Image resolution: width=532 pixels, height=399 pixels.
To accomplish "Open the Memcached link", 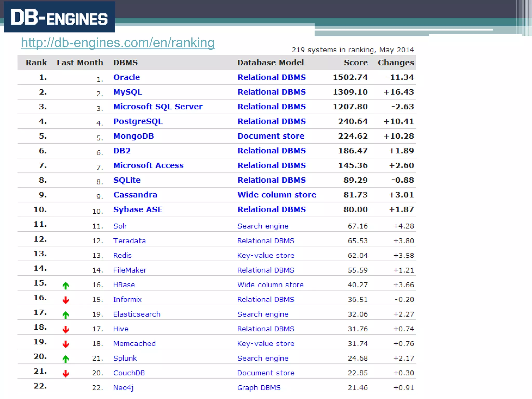I will click(x=134, y=344).
